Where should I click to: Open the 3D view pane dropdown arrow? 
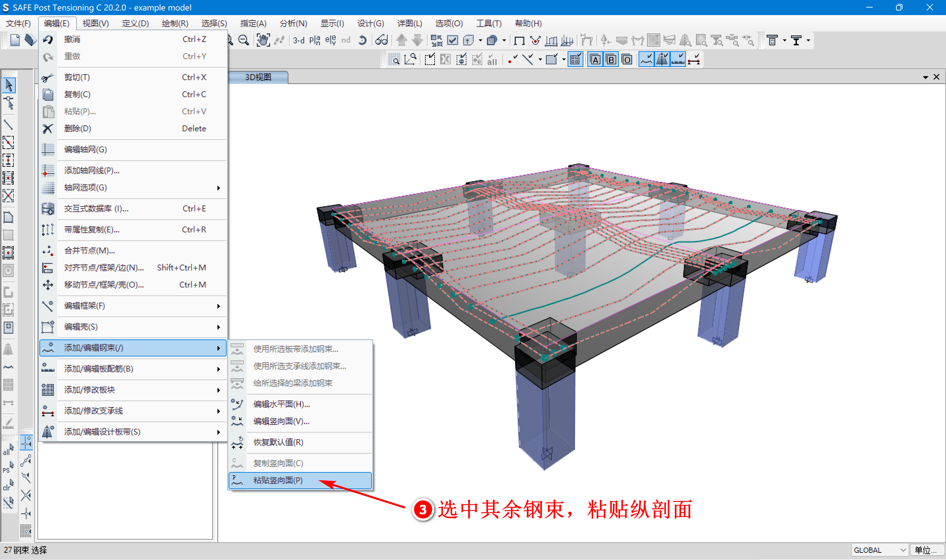(x=925, y=77)
